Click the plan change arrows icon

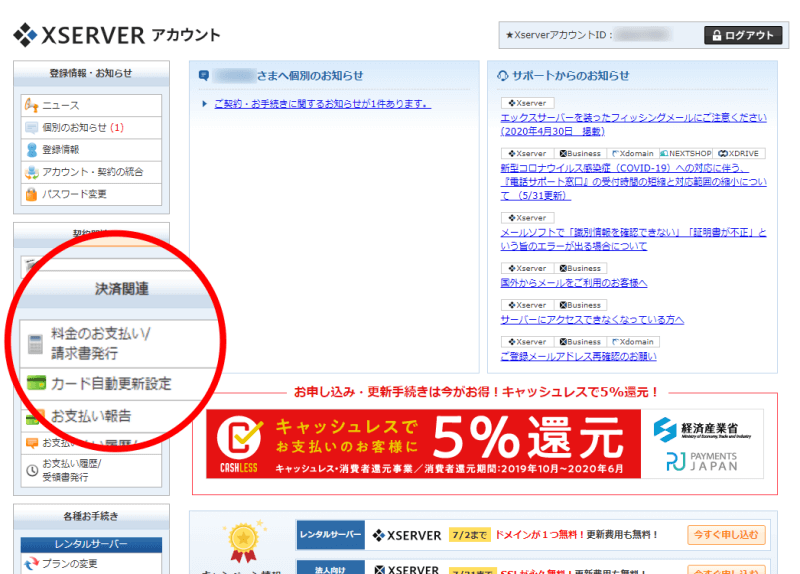point(32,563)
